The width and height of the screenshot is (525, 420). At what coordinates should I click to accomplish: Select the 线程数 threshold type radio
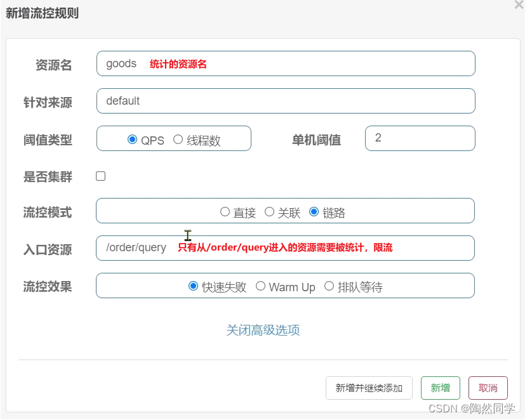coord(178,139)
